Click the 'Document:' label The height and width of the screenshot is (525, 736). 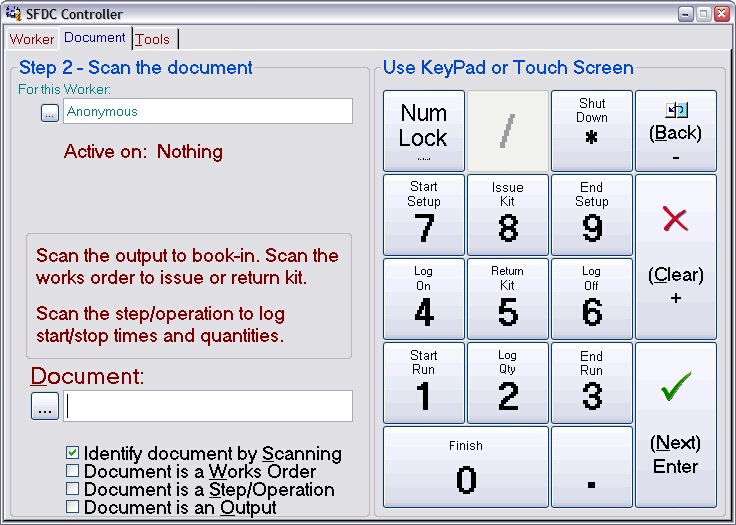point(87,376)
